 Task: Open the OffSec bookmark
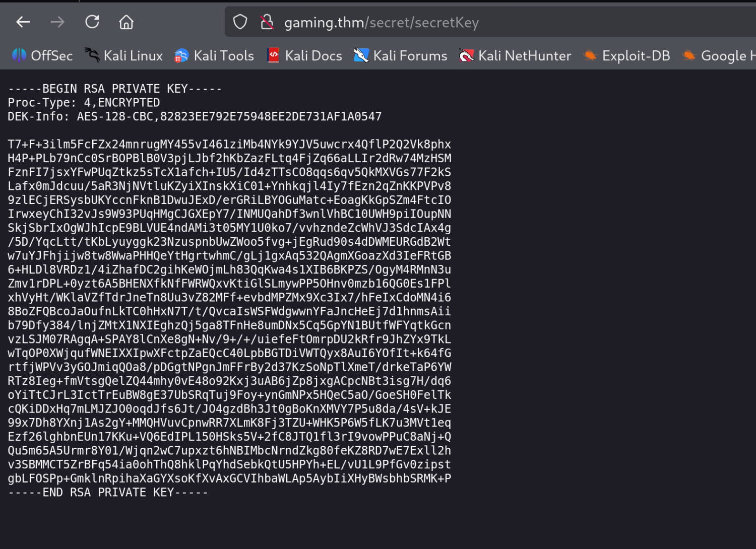point(42,55)
